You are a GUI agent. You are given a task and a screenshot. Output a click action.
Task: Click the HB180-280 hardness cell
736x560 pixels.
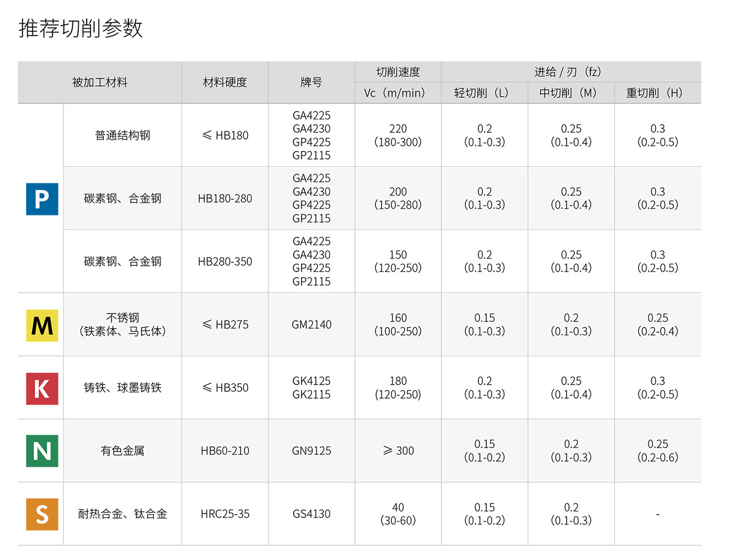coord(225,199)
